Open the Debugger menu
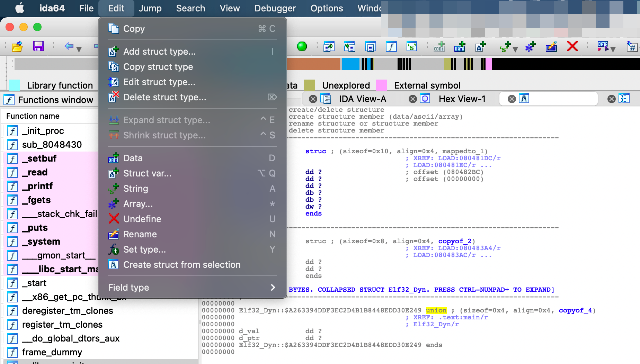Image resolution: width=640 pixels, height=364 pixels. point(275,8)
